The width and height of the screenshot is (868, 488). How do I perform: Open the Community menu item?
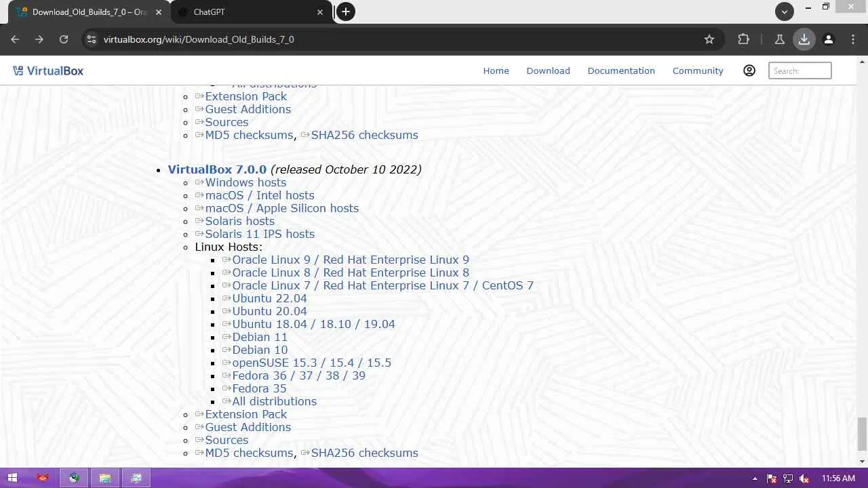click(698, 70)
